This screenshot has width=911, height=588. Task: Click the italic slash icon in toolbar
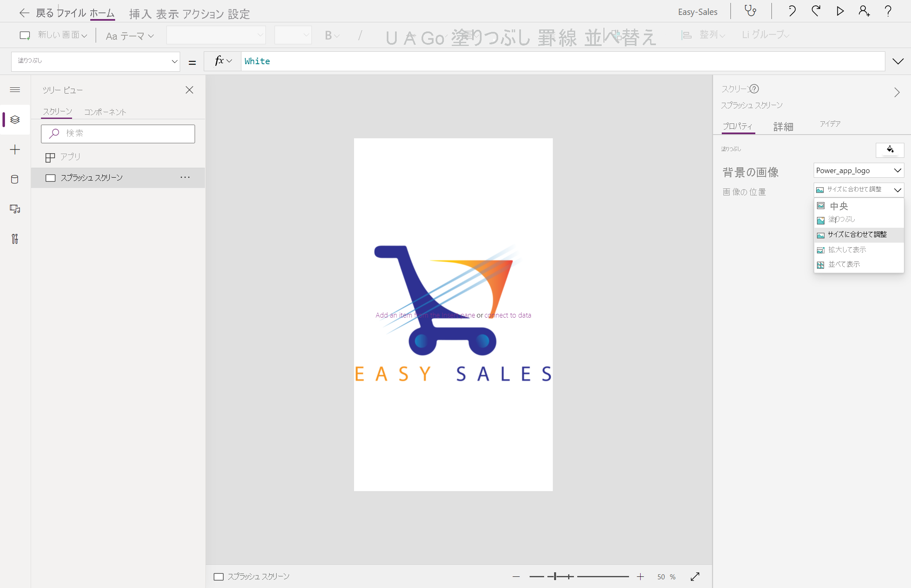pos(360,35)
